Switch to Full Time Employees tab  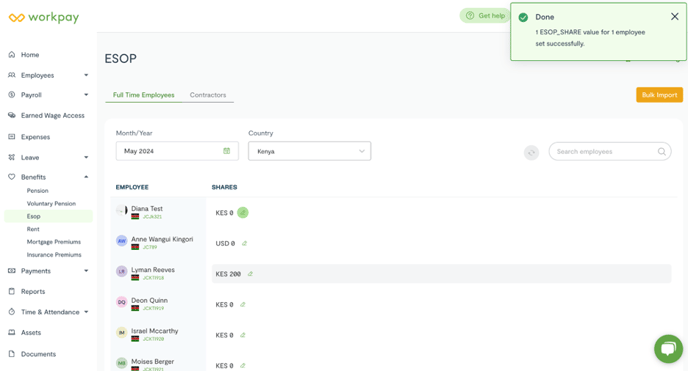tap(143, 95)
